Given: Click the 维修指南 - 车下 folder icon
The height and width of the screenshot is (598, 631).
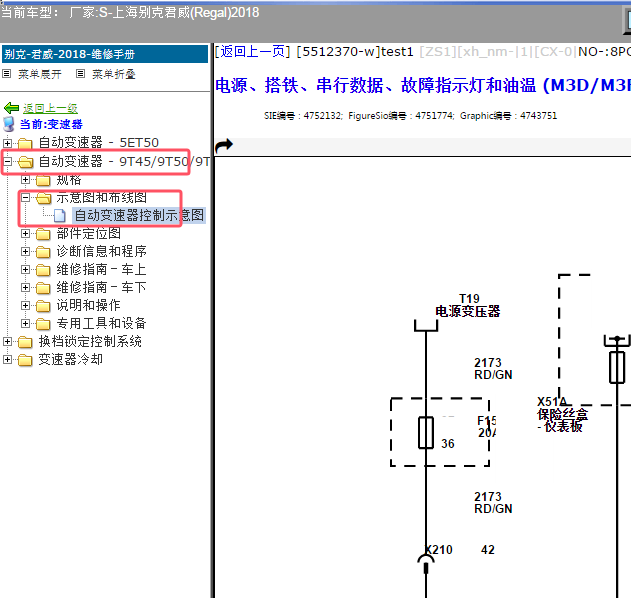Looking at the screenshot, I should (43, 288).
